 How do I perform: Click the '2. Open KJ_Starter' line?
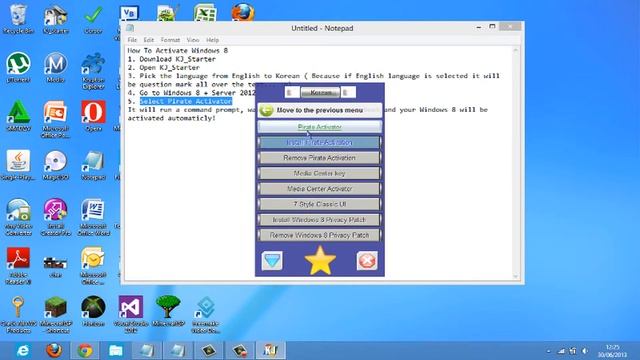(164, 68)
